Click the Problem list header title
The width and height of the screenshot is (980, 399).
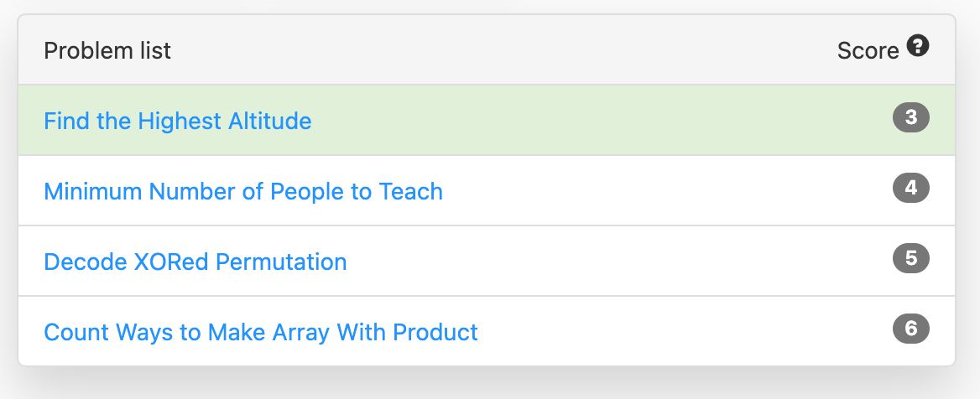point(107,50)
